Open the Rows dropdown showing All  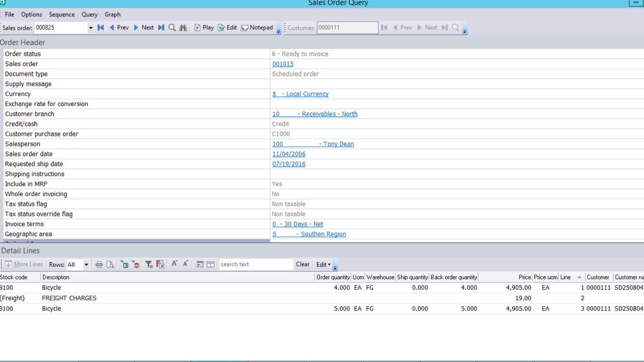(86, 264)
